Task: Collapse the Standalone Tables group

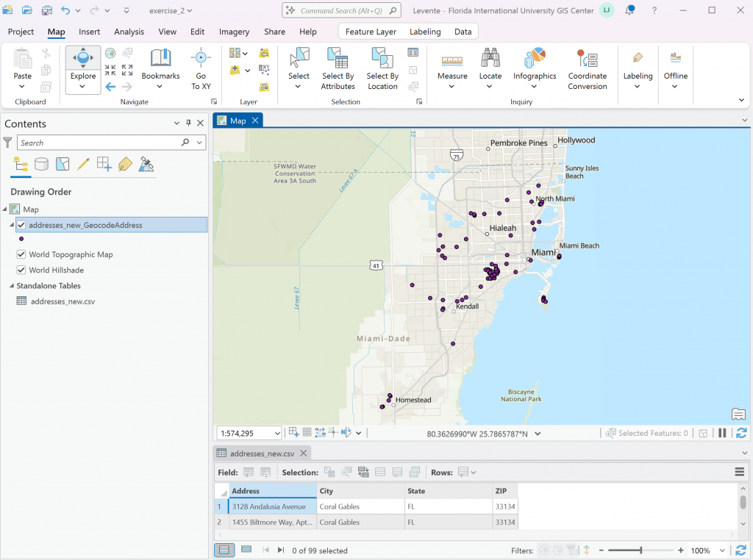Action: pyautogui.click(x=12, y=286)
